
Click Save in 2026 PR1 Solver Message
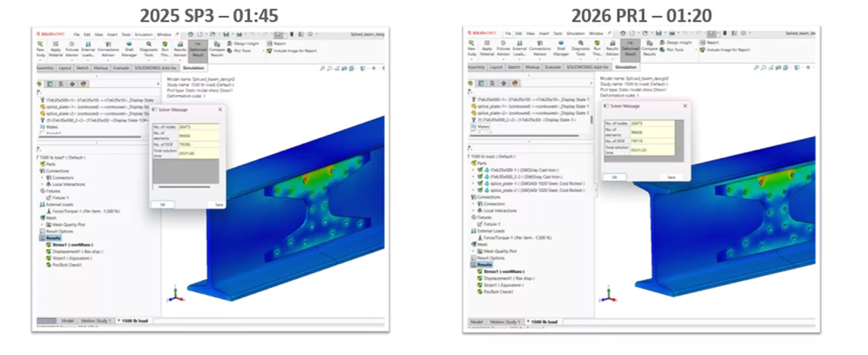click(x=671, y=177)
